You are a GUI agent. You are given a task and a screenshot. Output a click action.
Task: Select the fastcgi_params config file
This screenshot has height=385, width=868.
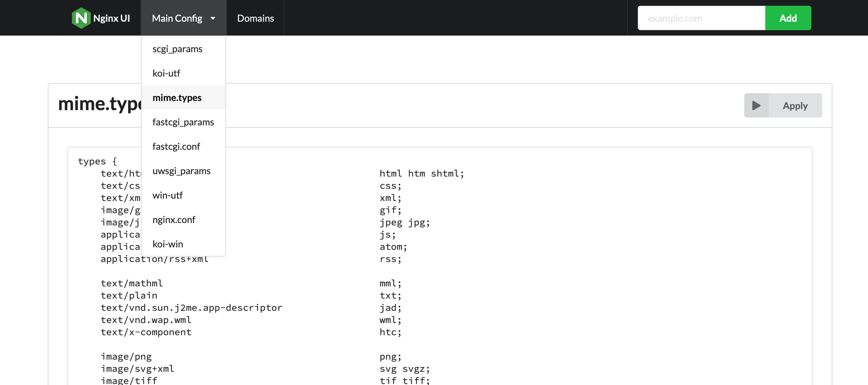coord(183,122)
